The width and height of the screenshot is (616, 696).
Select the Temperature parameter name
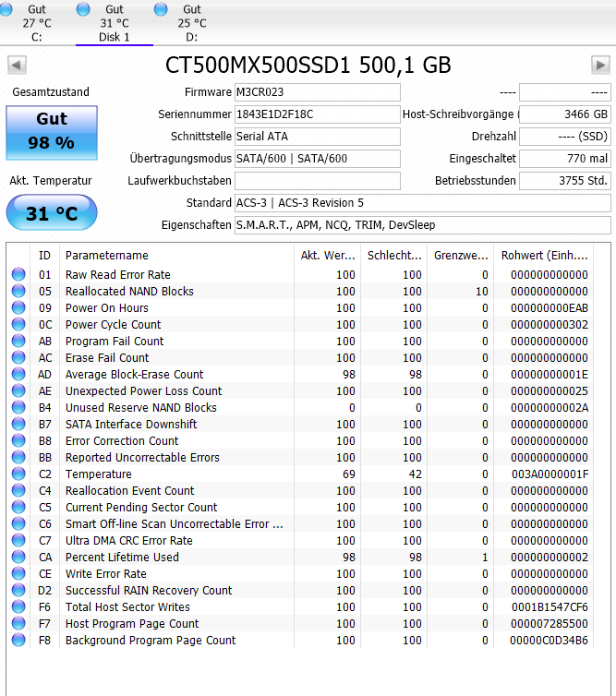[x=99, y=474]
